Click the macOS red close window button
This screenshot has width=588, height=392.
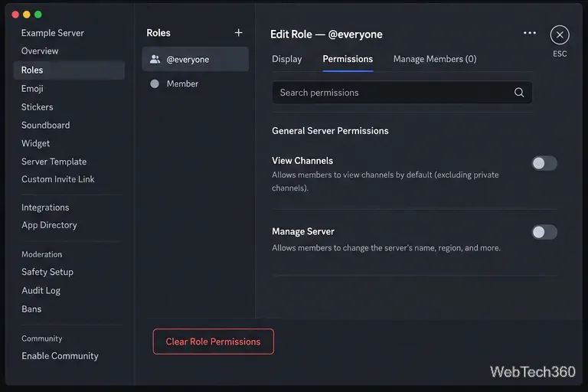15,15
